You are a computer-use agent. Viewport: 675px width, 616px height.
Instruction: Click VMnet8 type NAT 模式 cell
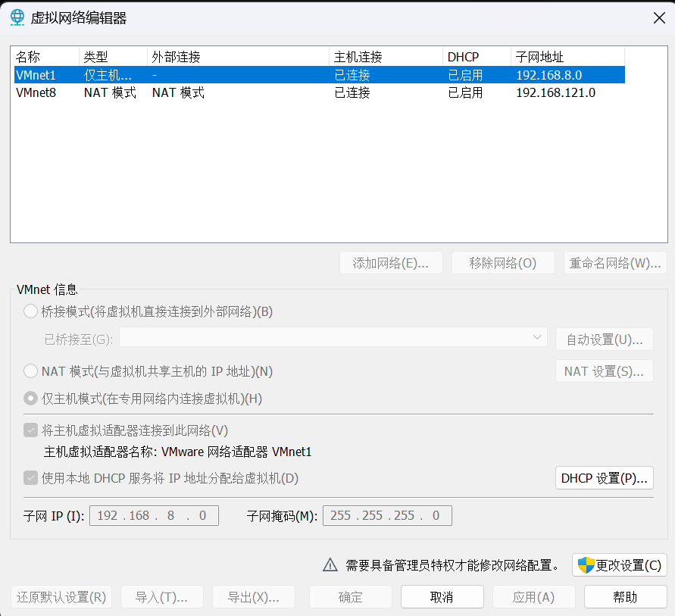tap(110, 92)
